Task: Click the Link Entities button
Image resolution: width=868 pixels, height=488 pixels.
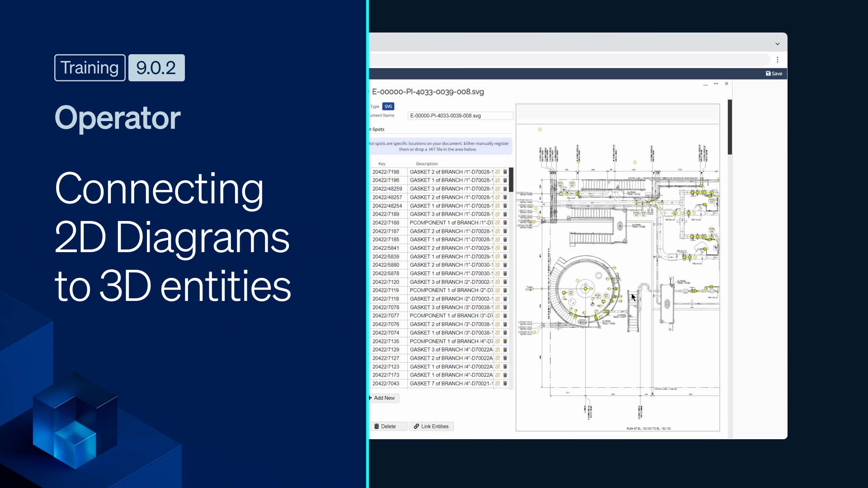Action: 431,427
